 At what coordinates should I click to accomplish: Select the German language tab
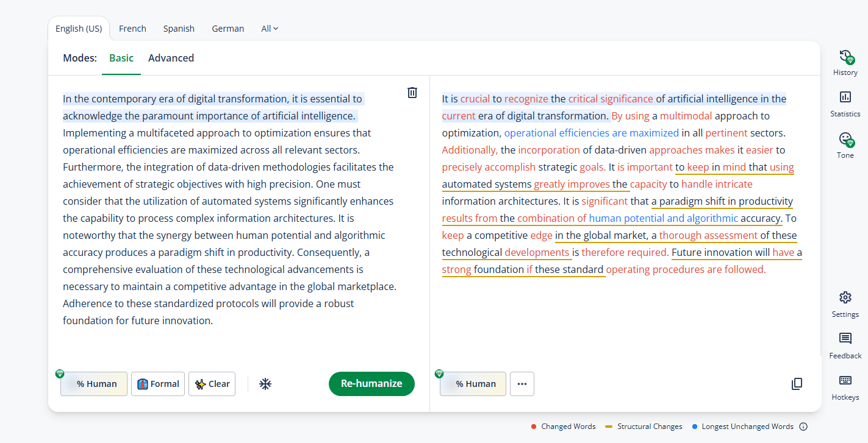228,29
